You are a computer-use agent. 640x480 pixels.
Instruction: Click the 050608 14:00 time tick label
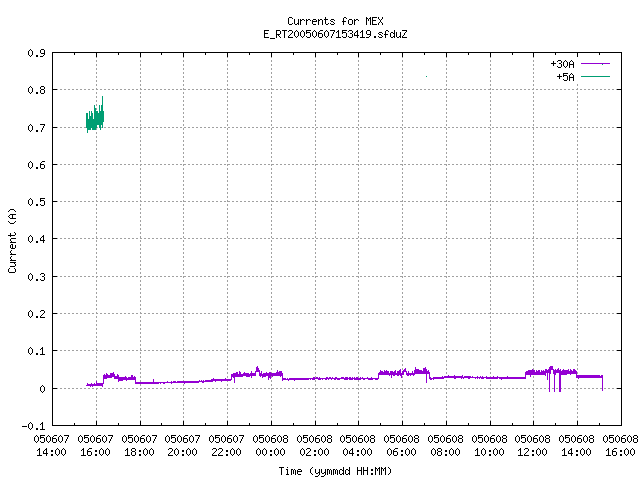coord(577,446)
